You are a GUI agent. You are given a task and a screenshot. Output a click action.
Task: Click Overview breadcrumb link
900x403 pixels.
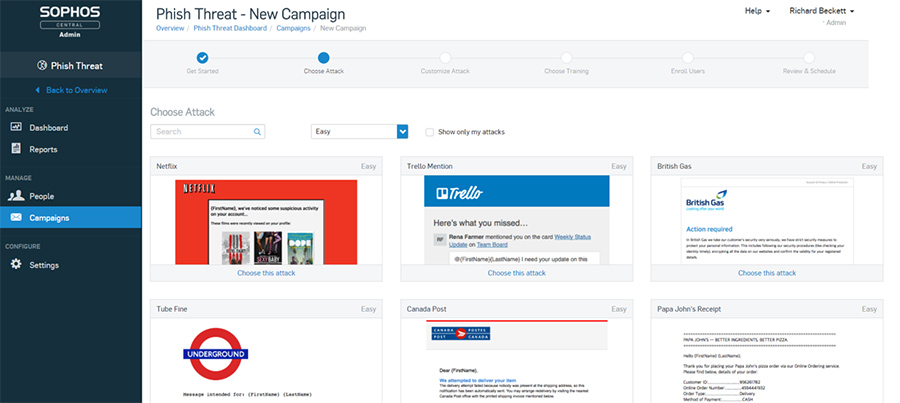[170, 28]
